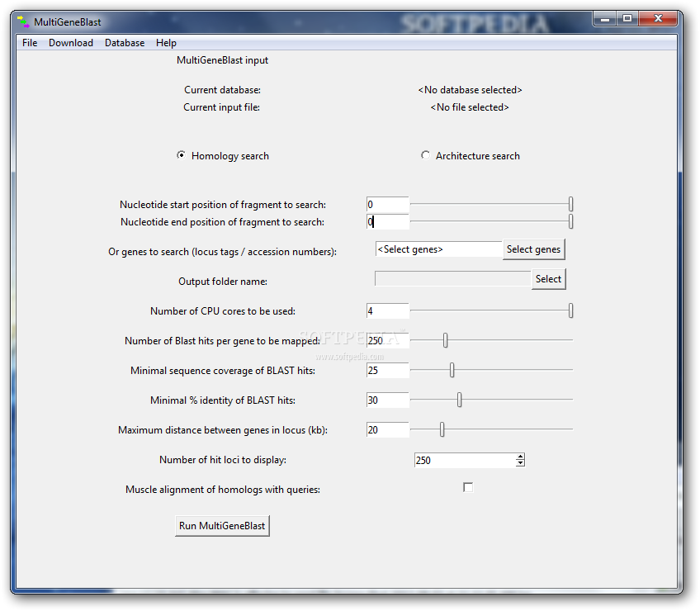Click the maximum gene distance slider handle
This screenshot has height=611, width=700.
(442, 429)
